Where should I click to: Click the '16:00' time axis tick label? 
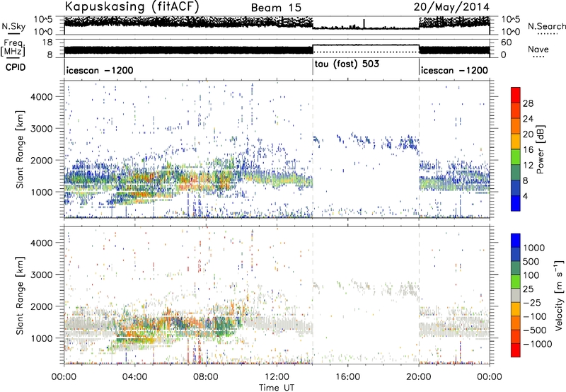pyautogui.click(x=347, y=377)
